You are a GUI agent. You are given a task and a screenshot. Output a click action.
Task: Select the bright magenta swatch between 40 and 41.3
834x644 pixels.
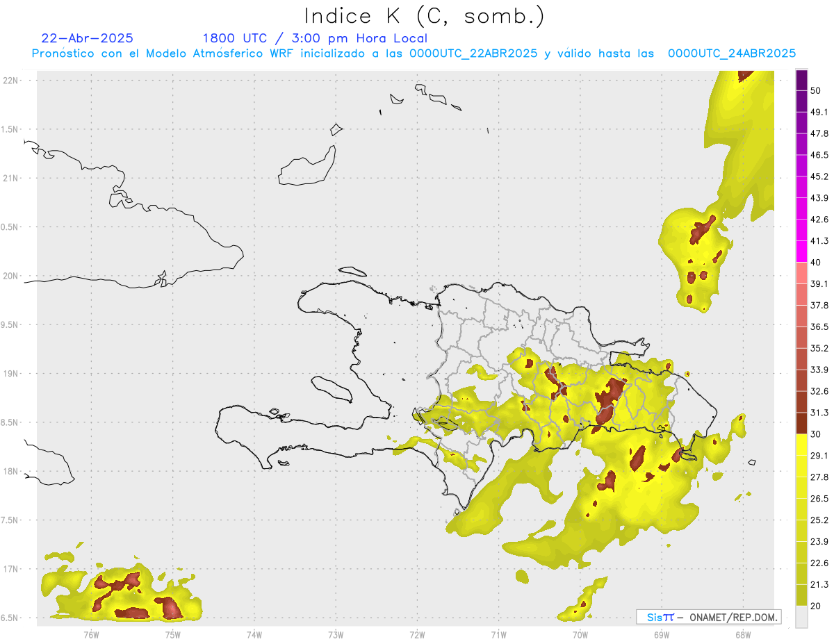802,251
